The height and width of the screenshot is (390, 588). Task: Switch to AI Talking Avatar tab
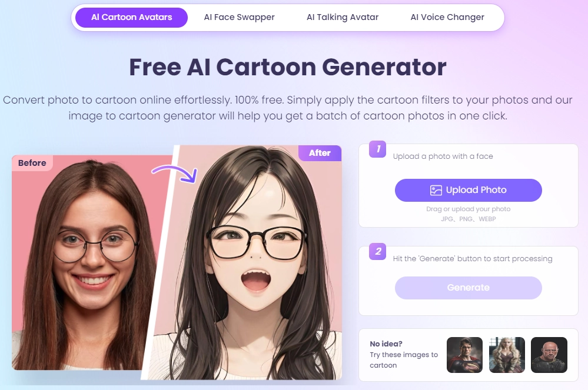point(343,17)
